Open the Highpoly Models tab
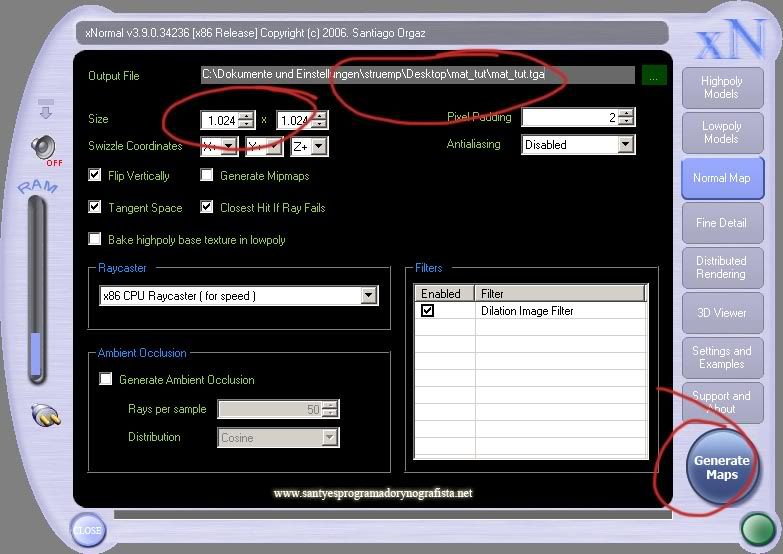783x554 pixels. [x=722, y=87]
